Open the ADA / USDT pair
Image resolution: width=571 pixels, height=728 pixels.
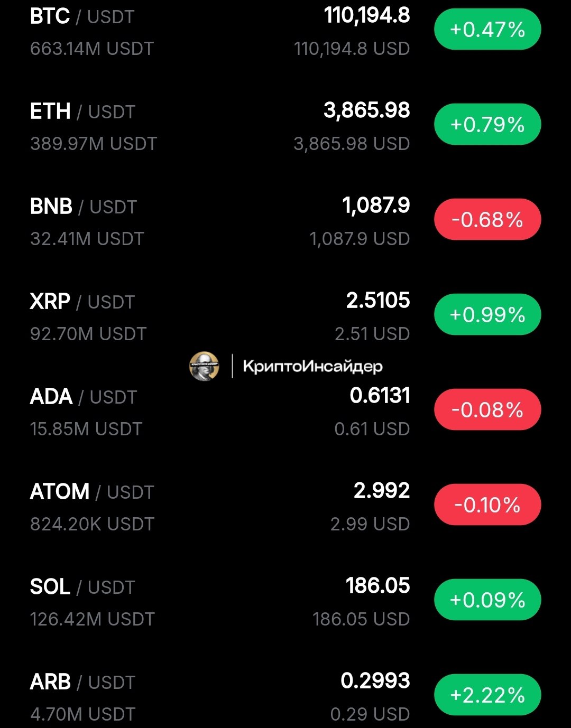pyautogui.click(x=83, y=397)
